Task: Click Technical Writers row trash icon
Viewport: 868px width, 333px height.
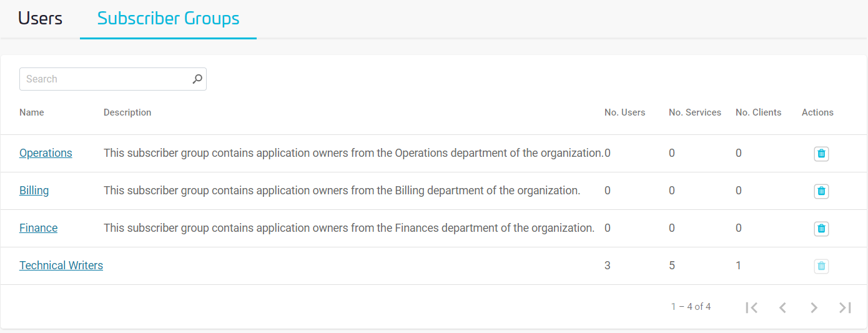Action: (x=821, y=266)
